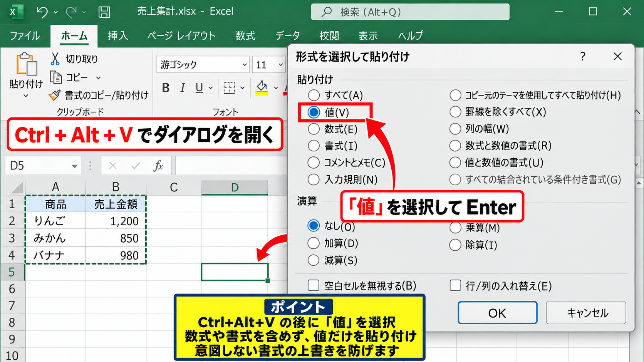Open the ファイル tab
Image resolution: width=644 pixels, height=362 pixels.
(x=25, y=36)
